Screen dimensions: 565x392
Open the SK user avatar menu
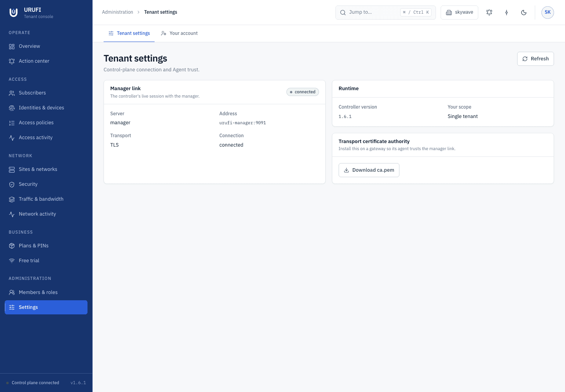point(548,13)
